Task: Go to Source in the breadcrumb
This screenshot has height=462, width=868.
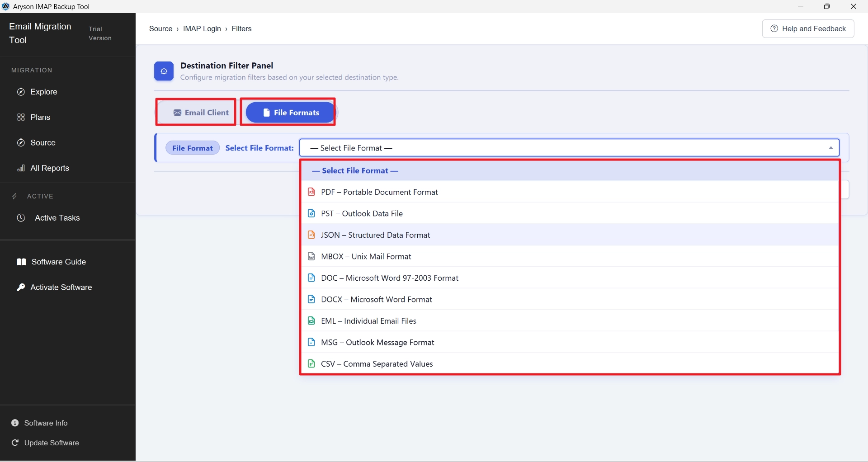Action: (x=160, y=28)
